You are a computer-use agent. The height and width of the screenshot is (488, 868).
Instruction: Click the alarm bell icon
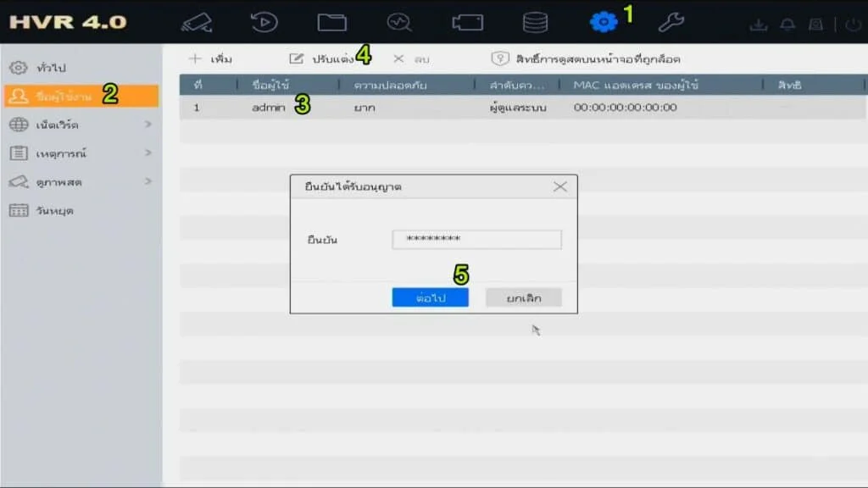[787, 25]
